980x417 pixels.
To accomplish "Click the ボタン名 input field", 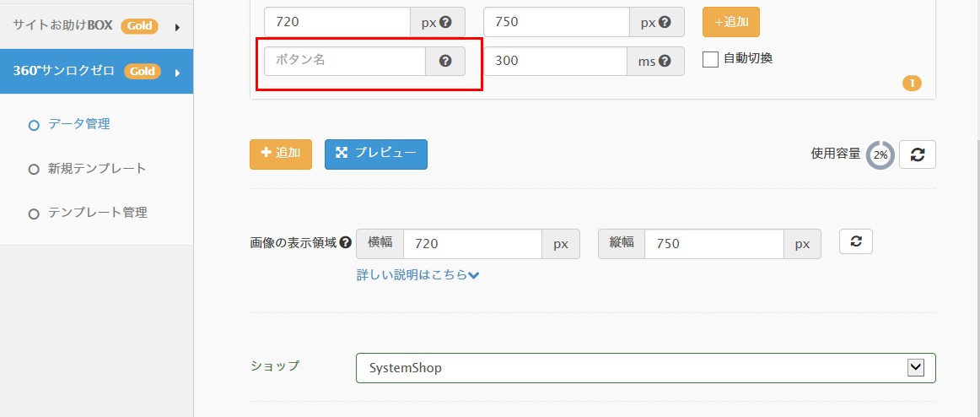I will coord(345,61).
